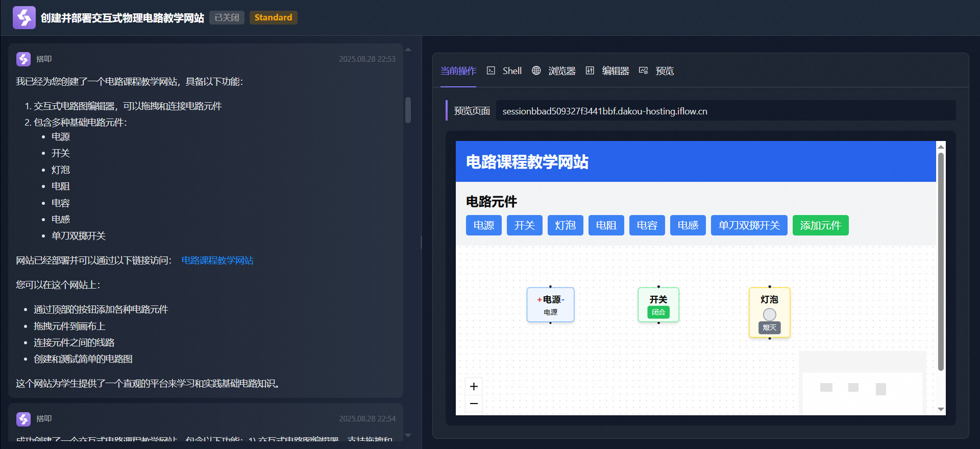The height and width of the screenshot is (449, 980).
Task: Click the Shell terminal icon
Action: pyautogui.click(x=491, y=70)
